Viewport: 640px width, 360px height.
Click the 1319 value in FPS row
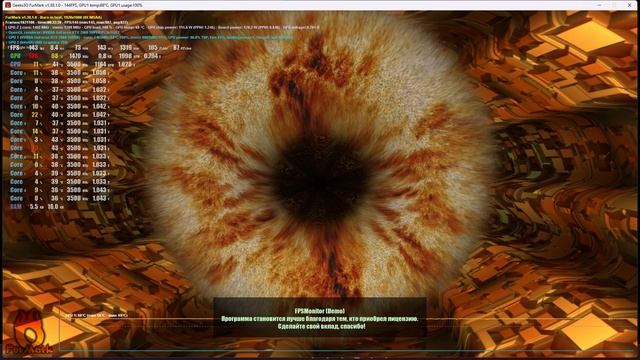click(126, 48)
